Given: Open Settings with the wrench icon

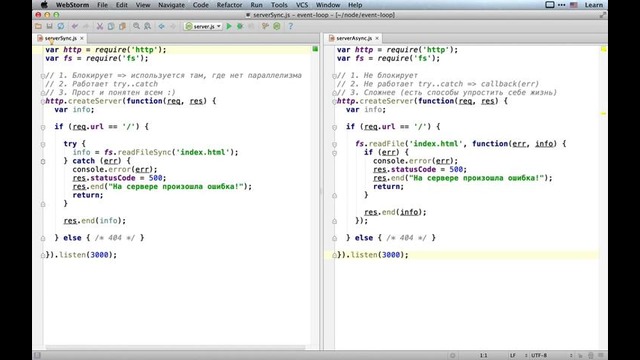Looking at the screenshot, I should point(265,26).
